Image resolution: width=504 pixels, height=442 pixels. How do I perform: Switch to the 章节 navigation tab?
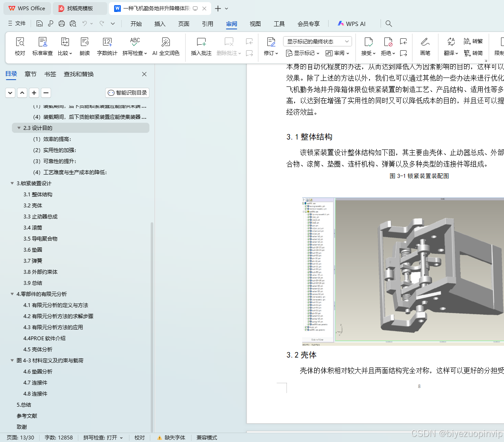pos(31,74)
